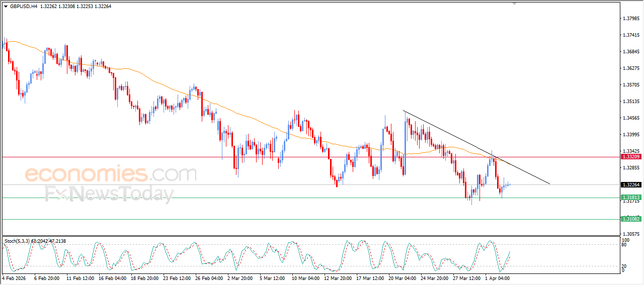Click the 1.32855 price axis label
The width and height of the screenshot is (644, 285).
631,168
